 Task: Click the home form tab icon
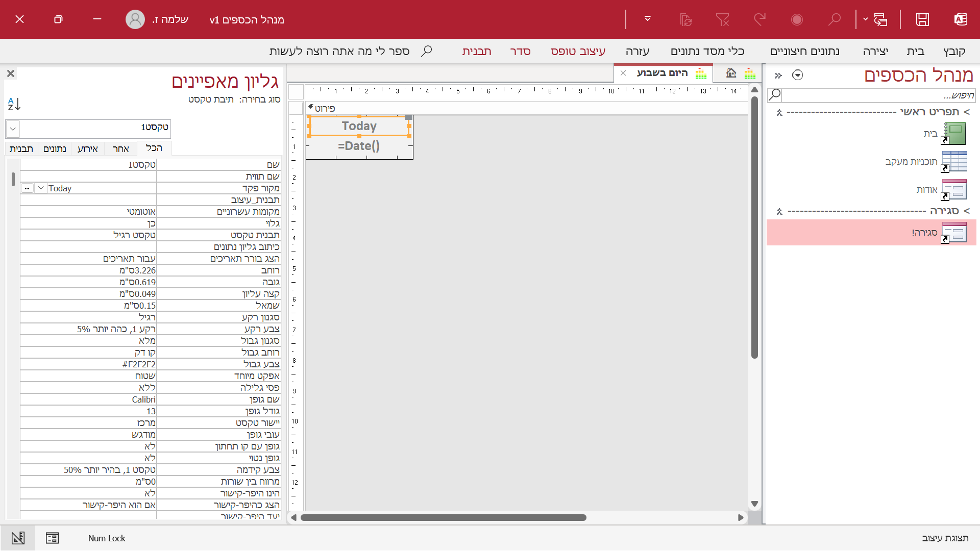click(x=731, y=73)
